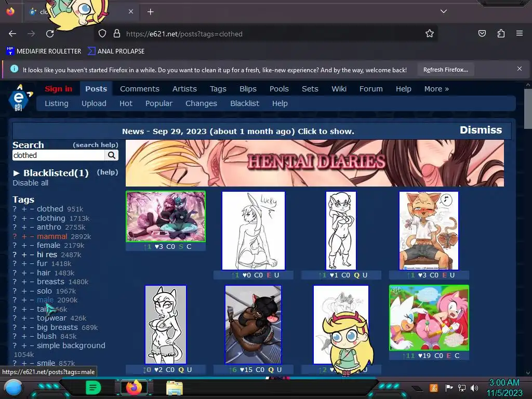Screen dimensions: 532x399
Task: Open the (search help) link
Action: click(96, 145)
